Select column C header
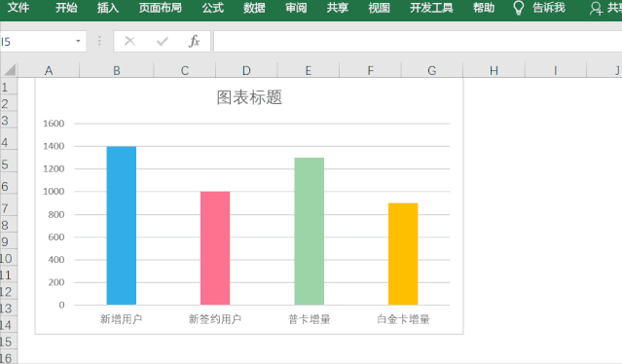 [185, 71]
